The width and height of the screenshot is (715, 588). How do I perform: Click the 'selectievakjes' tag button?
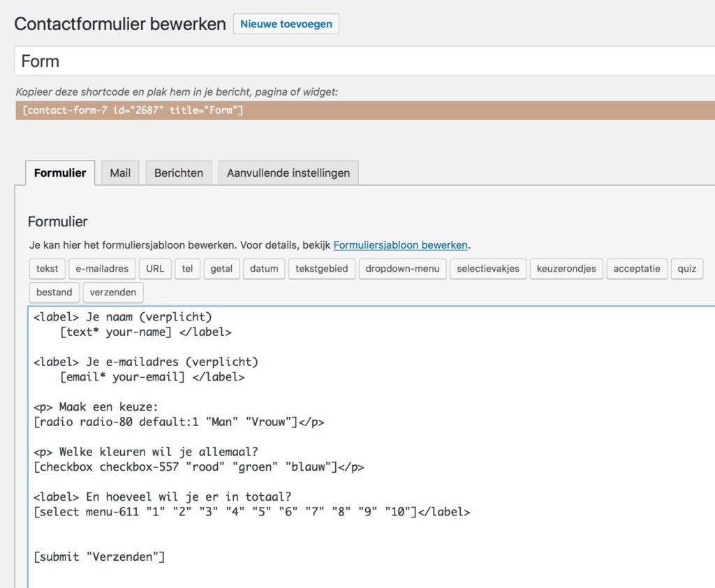click(488, 269)
